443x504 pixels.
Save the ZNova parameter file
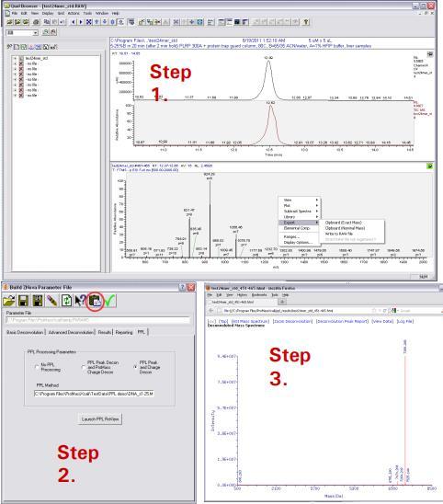[24, 301]
